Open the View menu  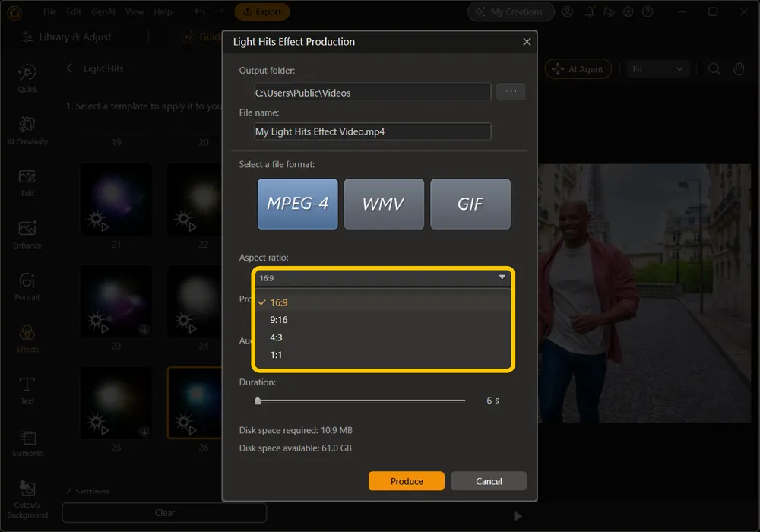(135, 11)
